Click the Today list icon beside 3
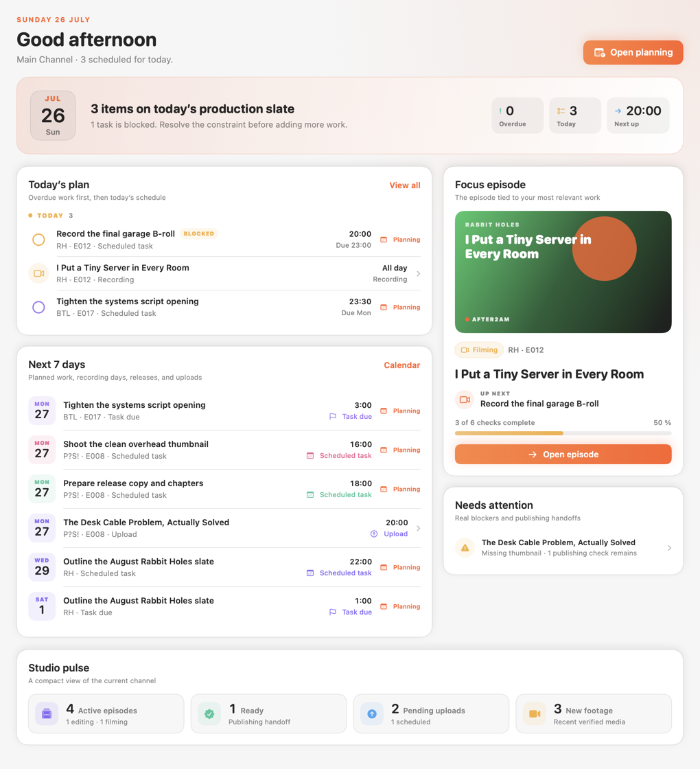This screenshot has width=700, height=769. pos(561,111)
